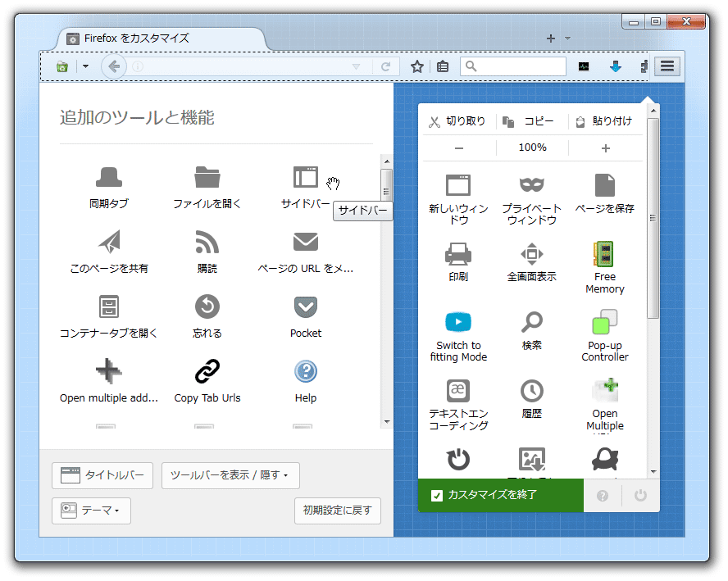728x581 pixels.
Task: Select the Private Window mask icon
Action: click(x=531, y=184)
